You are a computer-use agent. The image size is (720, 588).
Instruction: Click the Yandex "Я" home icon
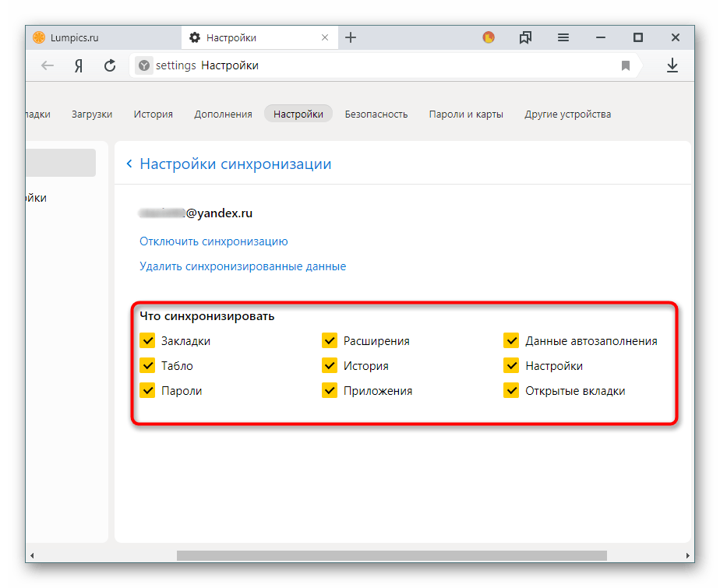pos(79,66)
